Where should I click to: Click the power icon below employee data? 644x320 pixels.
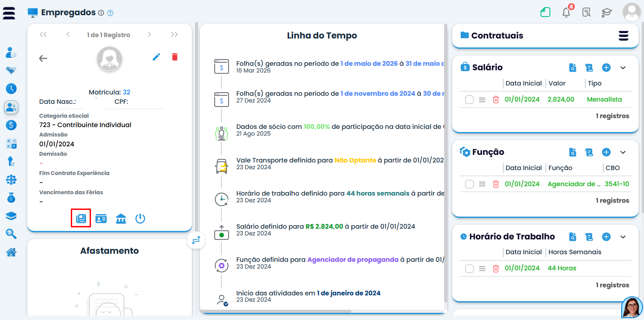tap(140, 218)
